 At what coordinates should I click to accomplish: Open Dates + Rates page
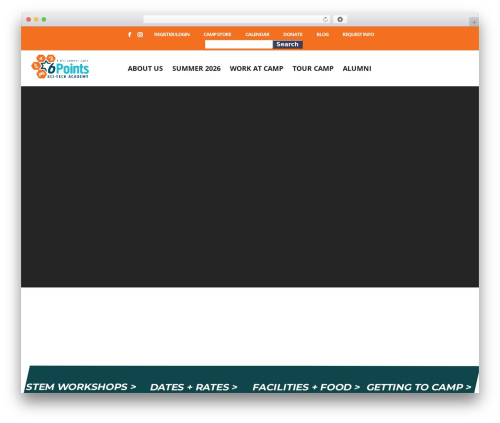coord(194,387)
